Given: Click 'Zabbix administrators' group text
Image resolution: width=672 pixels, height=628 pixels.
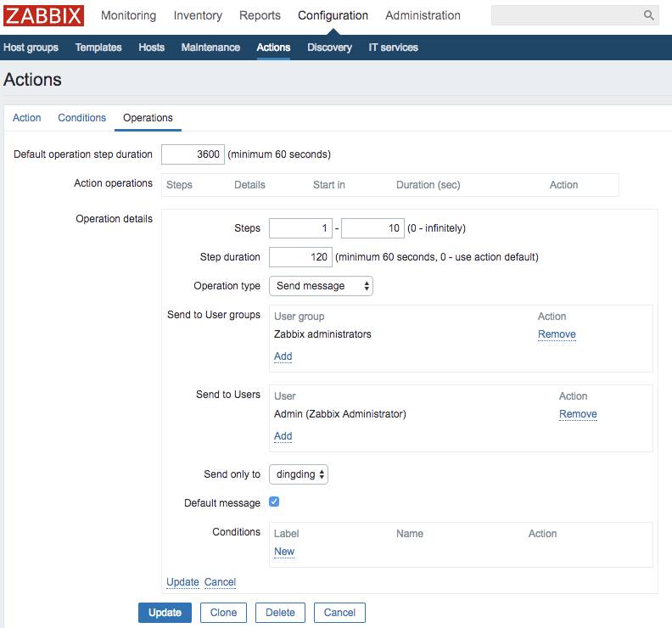Looking at the screenshot, I should coord(322,334).
